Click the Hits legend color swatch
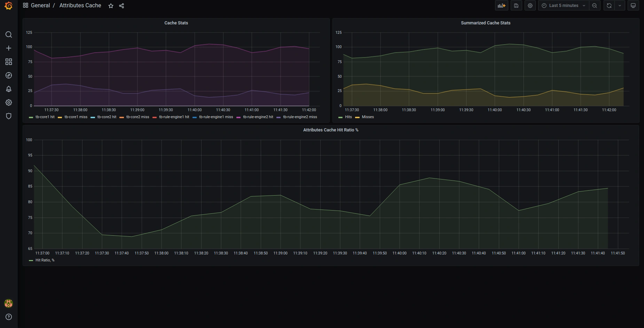 (340, 117)
